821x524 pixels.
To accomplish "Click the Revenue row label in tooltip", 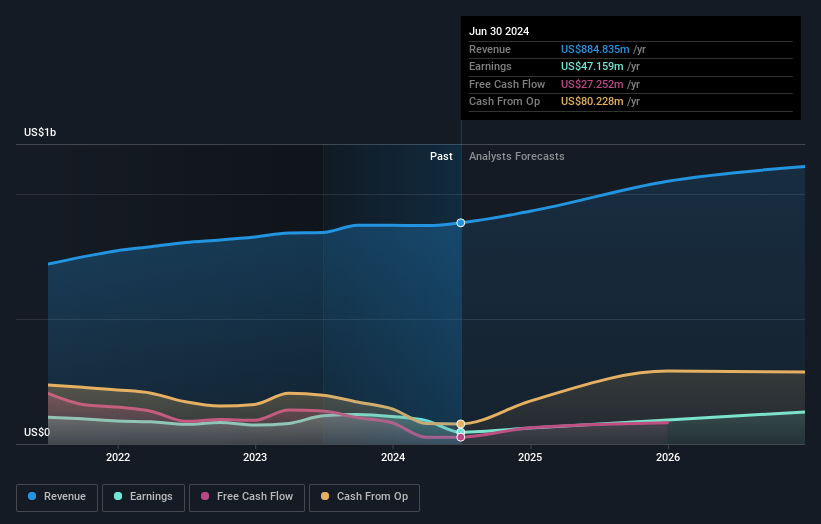I will (x=490, y=49).
